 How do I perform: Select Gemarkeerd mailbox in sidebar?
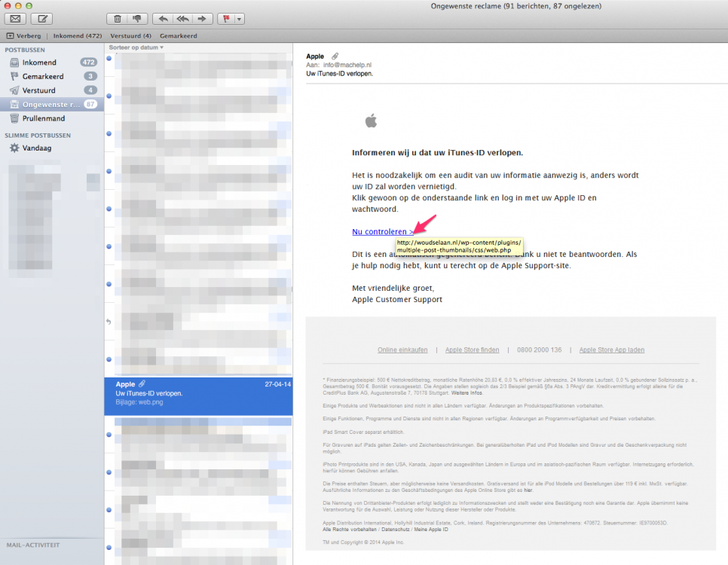tap(52, 76)
